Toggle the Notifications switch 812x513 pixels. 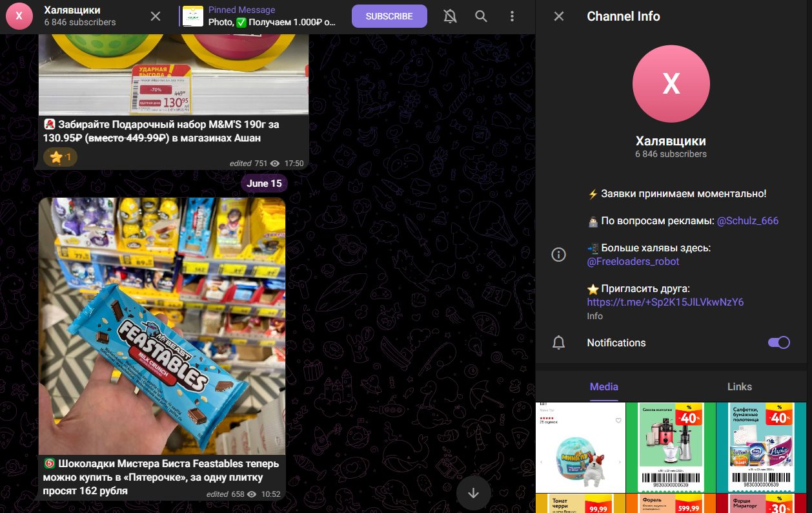click(x=778, y=342)
